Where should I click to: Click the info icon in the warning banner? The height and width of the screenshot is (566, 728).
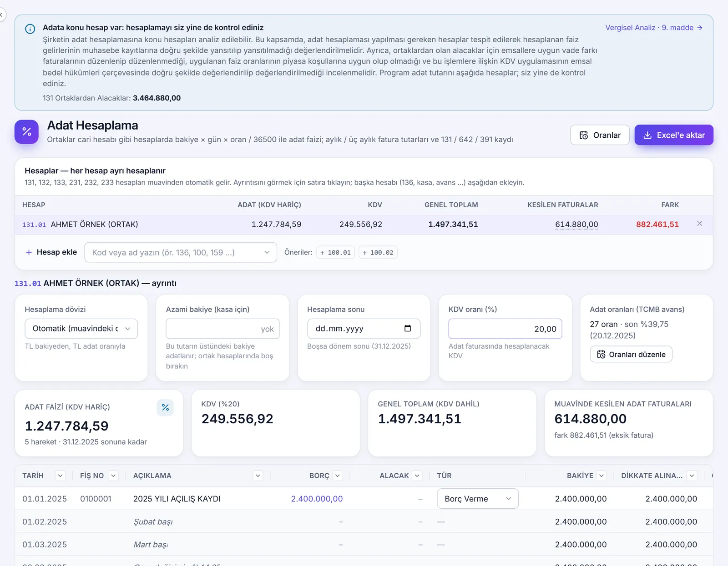tap(30, 29)
